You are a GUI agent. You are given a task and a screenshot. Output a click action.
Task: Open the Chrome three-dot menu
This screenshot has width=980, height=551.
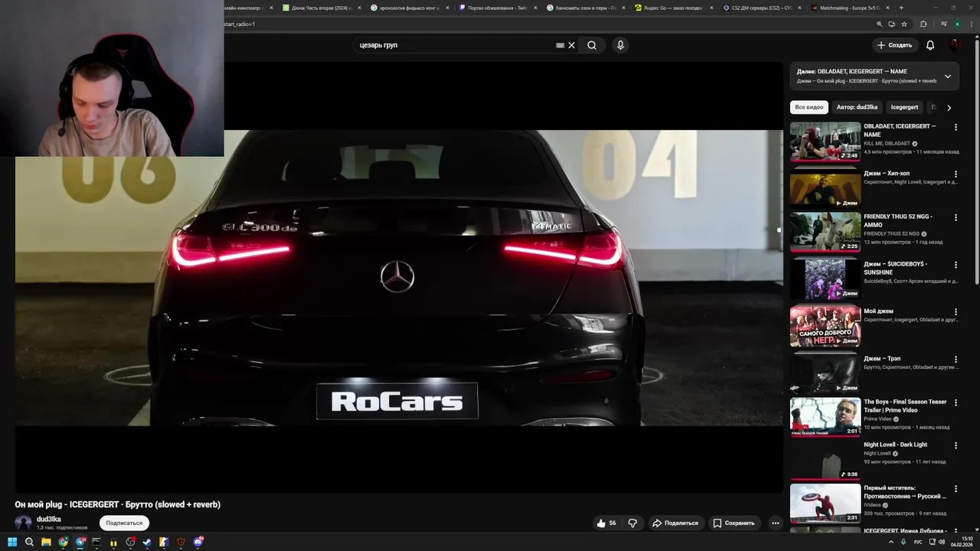coord(971,24)
